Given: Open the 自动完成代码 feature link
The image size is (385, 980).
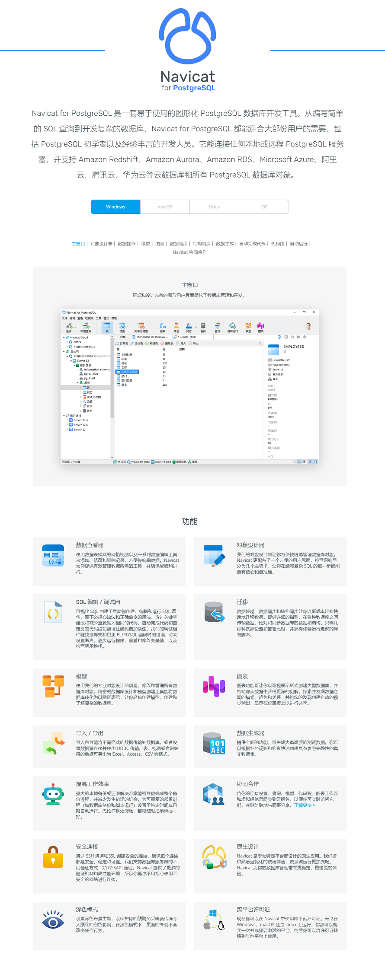Looking at the screenshot, I should (x=252, y=244).
